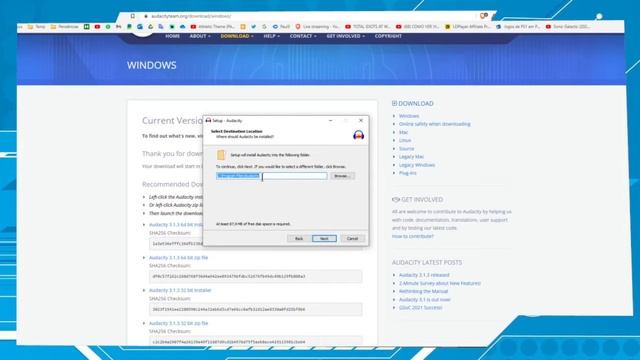Screen dimensions: 640x360
Task: Click Next in Audacity setup dialog
Action: 324,238
